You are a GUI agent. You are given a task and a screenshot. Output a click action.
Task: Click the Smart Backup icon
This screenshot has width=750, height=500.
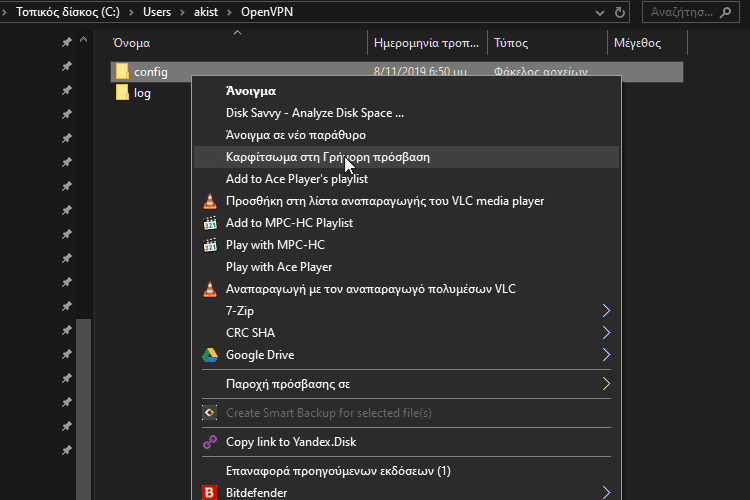(x=210, y=412)
